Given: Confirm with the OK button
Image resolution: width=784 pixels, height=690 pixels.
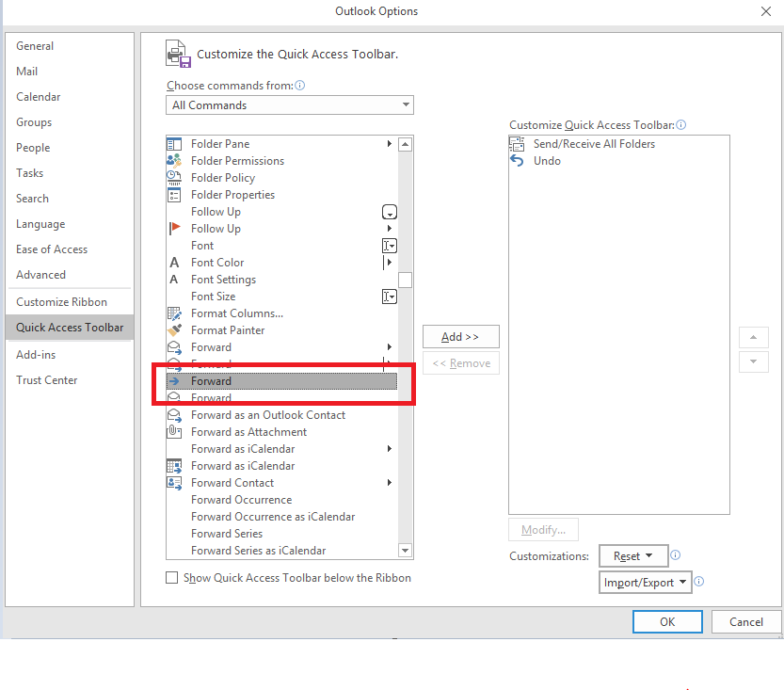Looking at the screenshot, I should tap(667, 621).
